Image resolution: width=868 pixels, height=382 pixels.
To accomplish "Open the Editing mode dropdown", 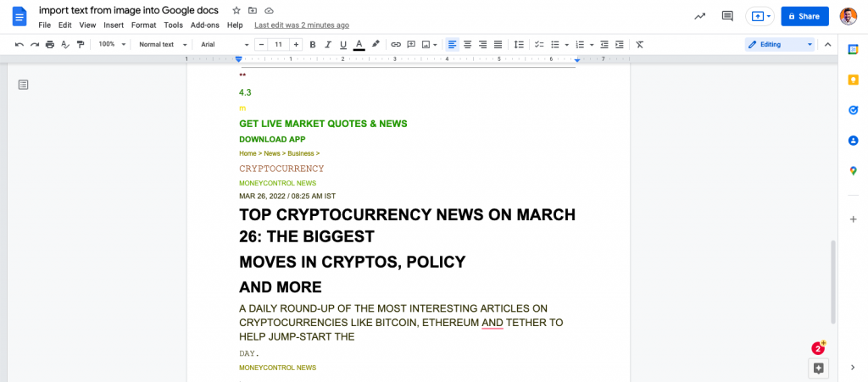I will [x=780, y=44].
